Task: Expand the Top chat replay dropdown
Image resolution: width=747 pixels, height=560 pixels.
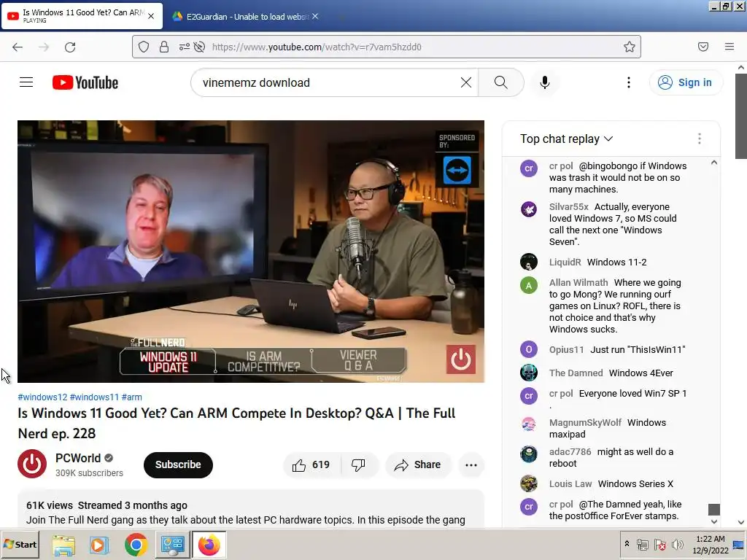Action: (x=566, y=139)
